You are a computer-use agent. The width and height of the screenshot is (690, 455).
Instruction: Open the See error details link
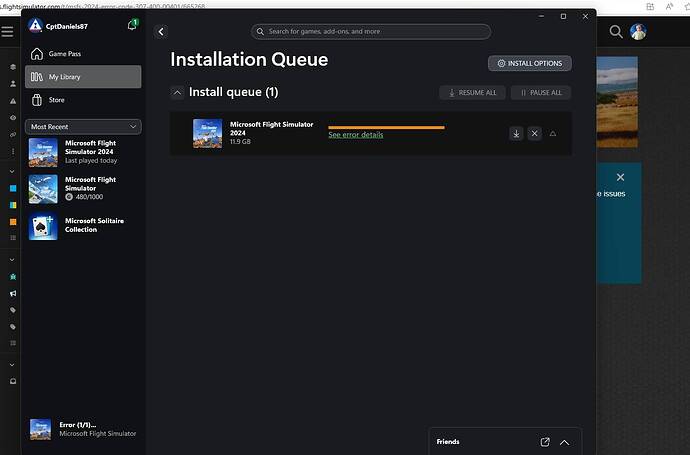coord(355,135)
